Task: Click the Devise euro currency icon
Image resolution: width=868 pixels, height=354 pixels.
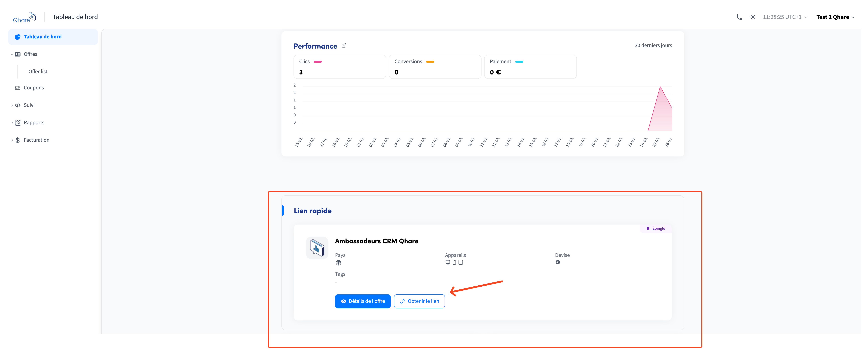Action: (558, 262)
